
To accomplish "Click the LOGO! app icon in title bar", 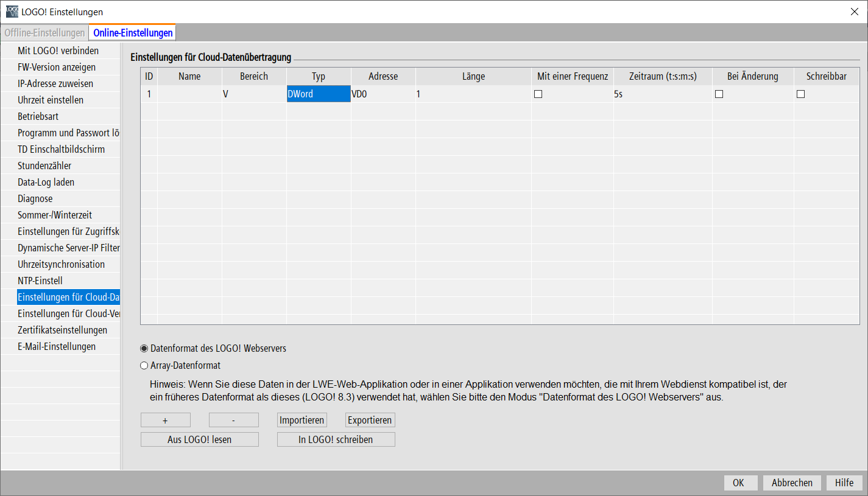I will click(12, 12).
